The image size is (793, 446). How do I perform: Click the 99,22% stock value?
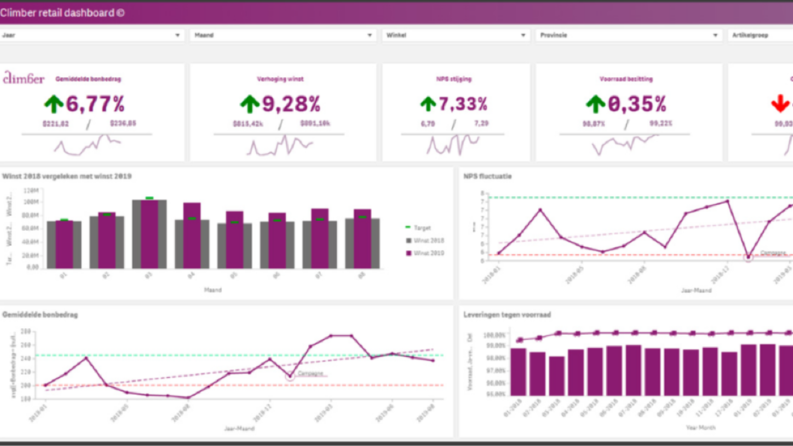coord(661,123)
